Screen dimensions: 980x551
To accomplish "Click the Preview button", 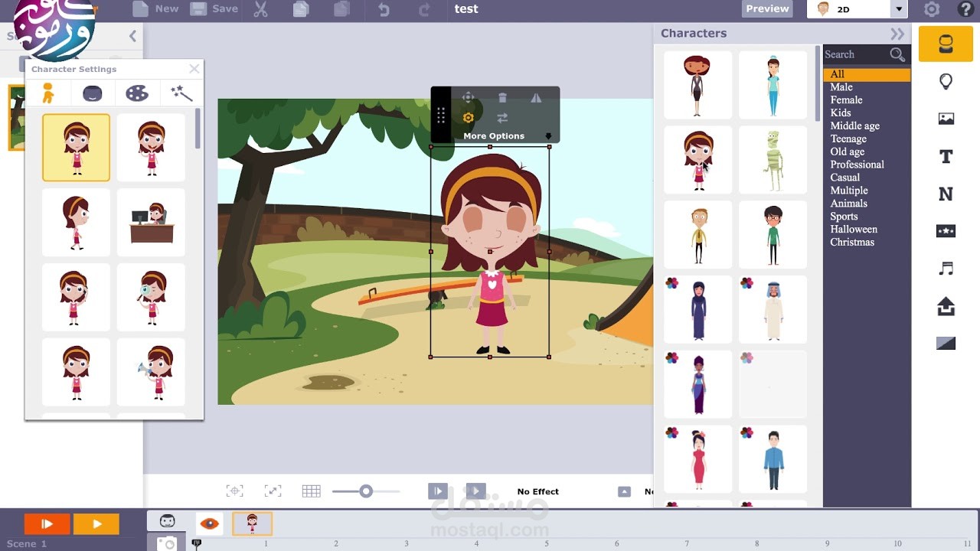I will point(767,8).
